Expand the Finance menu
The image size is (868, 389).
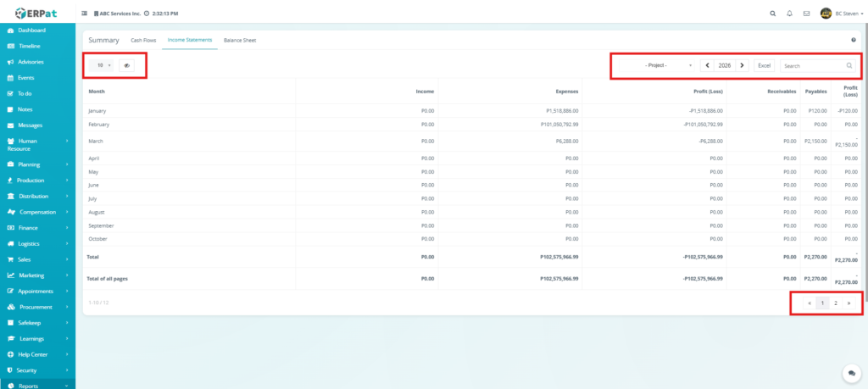[37, 228]
